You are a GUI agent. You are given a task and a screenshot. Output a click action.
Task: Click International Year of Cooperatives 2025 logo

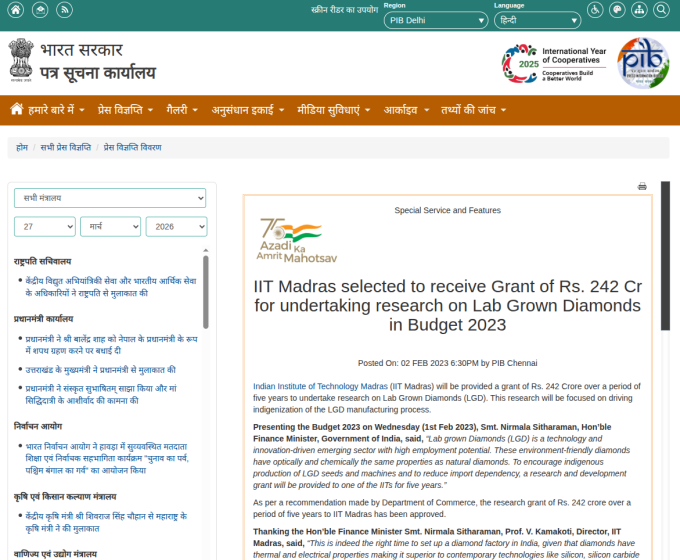click(554, 63)
